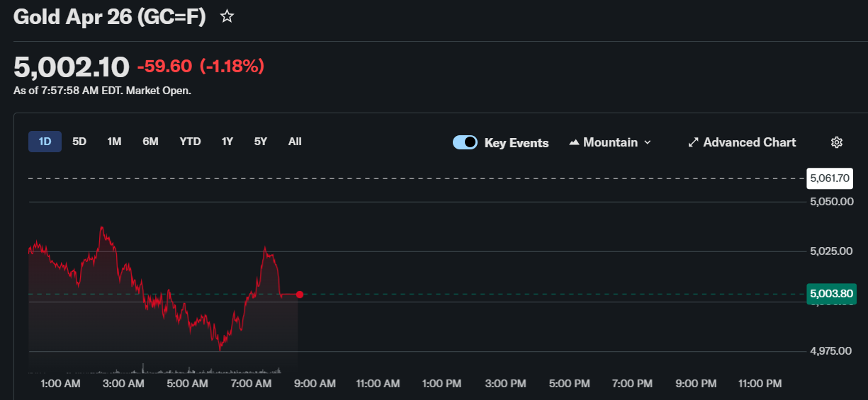The height and width of the screenshot is (400, 868).
Task: Choose the 1Y time range
Action: tap(227, 142)
